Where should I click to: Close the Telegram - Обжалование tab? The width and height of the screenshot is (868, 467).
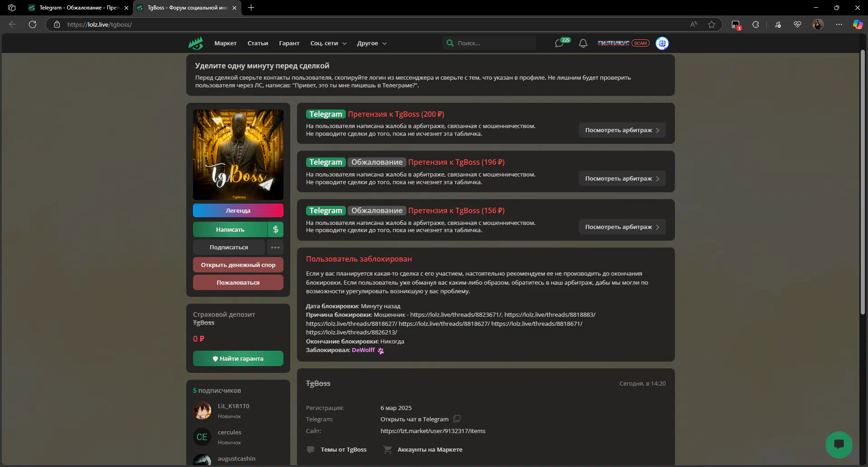click(x=126, y=8)
